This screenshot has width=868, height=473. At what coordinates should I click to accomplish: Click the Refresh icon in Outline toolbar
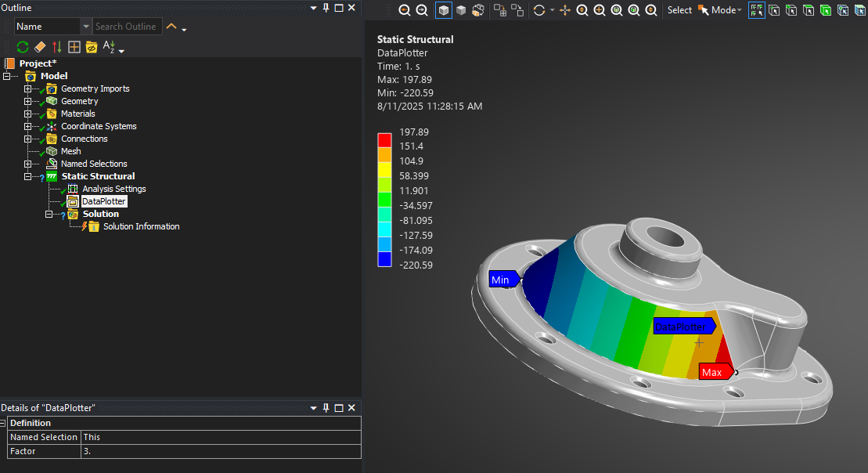pos(23,48)
